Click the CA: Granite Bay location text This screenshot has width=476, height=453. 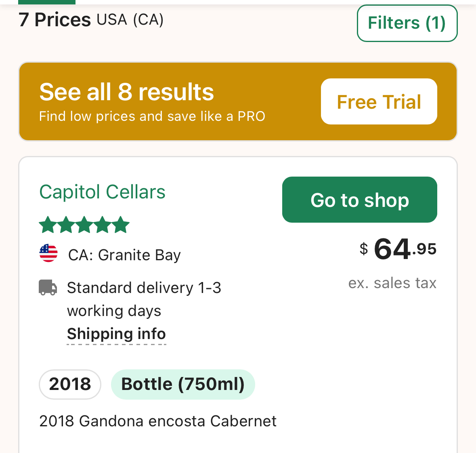click(x=124, y=255)
